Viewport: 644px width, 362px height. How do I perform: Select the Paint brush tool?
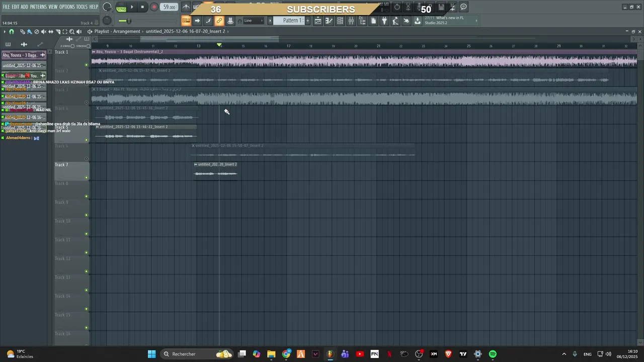(x=30, y=32)
